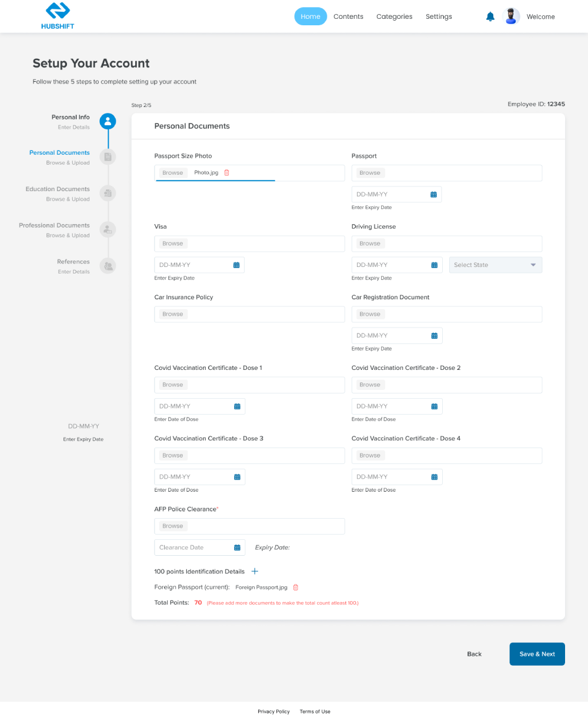
Task: Open the Visa expiry calendar icon
Action: point(236,265)
